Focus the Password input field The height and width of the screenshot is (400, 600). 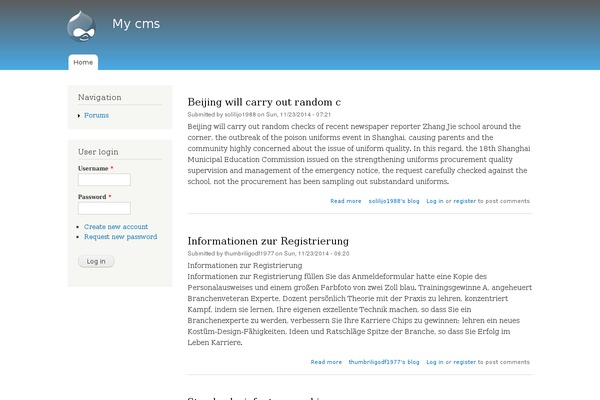click(104, 208)
